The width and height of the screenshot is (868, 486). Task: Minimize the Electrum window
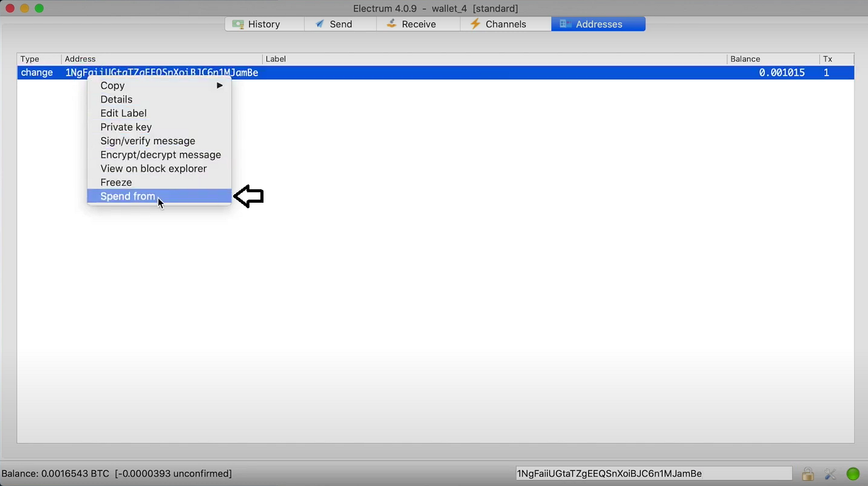pyautogui.click(x=24, y=8)
